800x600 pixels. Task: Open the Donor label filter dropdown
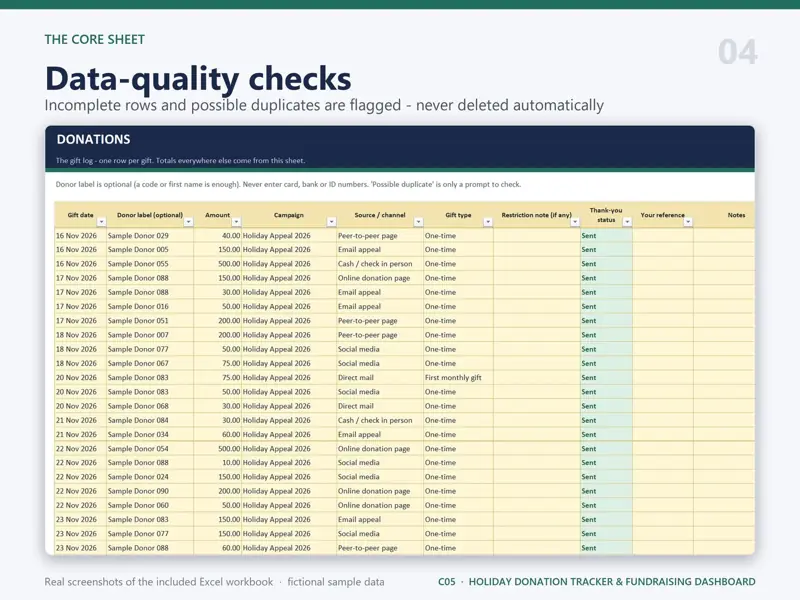(x=188, y=222)
